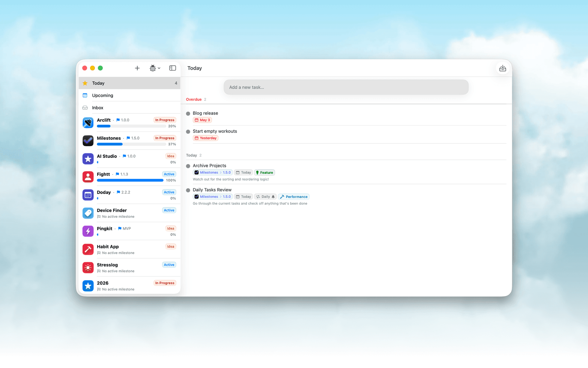The width and height of the screenshot is (588, 368).
Task: Click Pingkit Idea status badge
Action: tap(170, 229)
